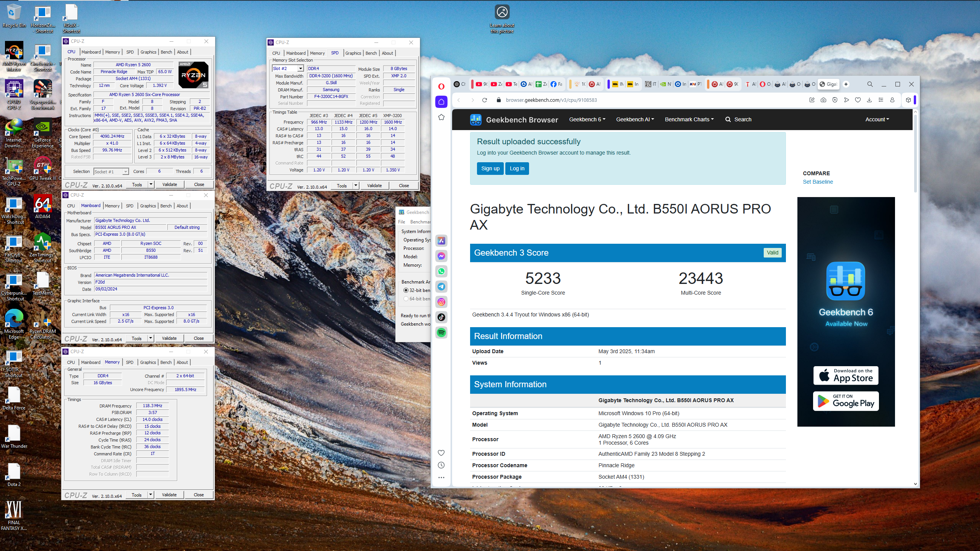The width and height of the screenshot is (980, 551).
Task: Open Messenger in Opera sidebar
Action: click(x=441, y=256)
